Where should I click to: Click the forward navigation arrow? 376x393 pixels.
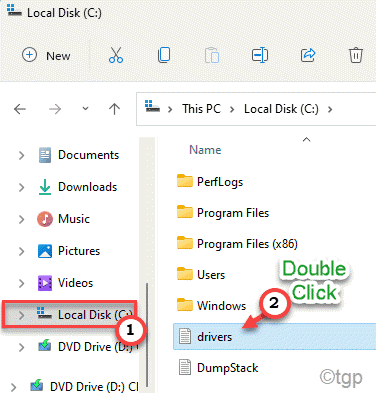click(55, 109)
